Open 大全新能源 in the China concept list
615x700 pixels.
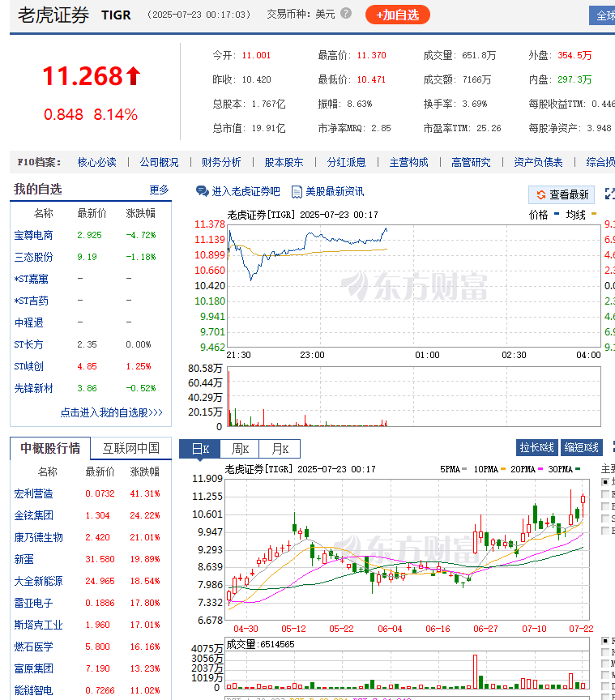pyautogui.click(x=38, y=581)
